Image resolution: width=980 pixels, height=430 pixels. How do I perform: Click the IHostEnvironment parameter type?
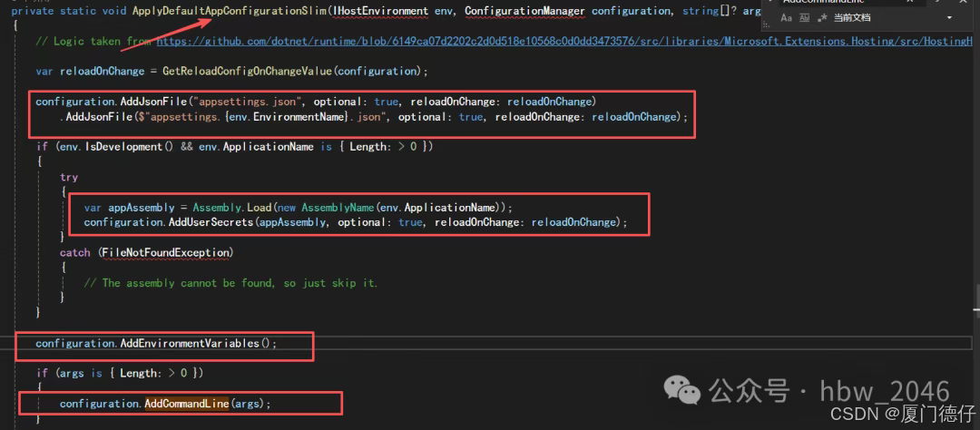coord(382,11)
